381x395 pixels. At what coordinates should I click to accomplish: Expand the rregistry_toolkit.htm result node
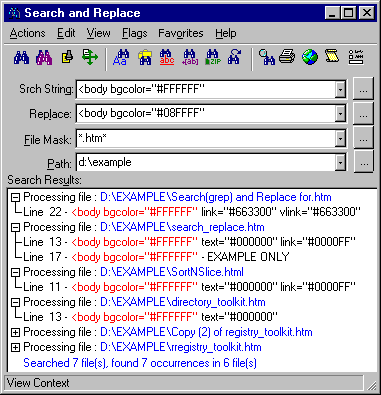pyautogui.click(x=15, y=348)
